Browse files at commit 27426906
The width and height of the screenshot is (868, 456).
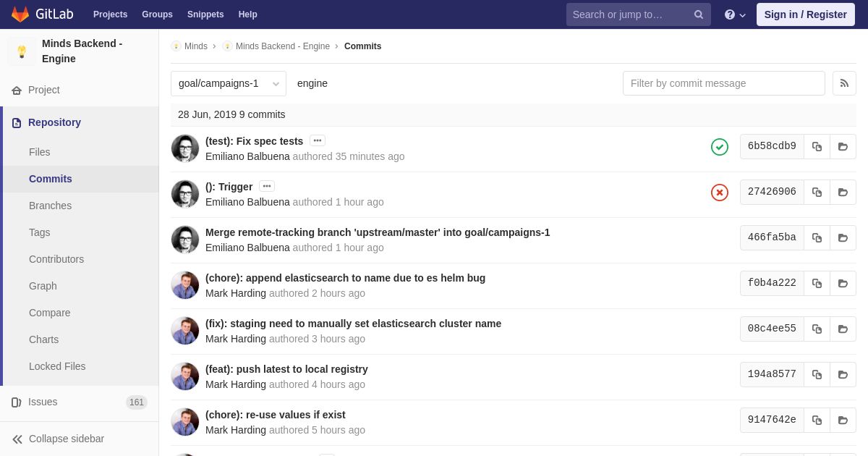843,192
